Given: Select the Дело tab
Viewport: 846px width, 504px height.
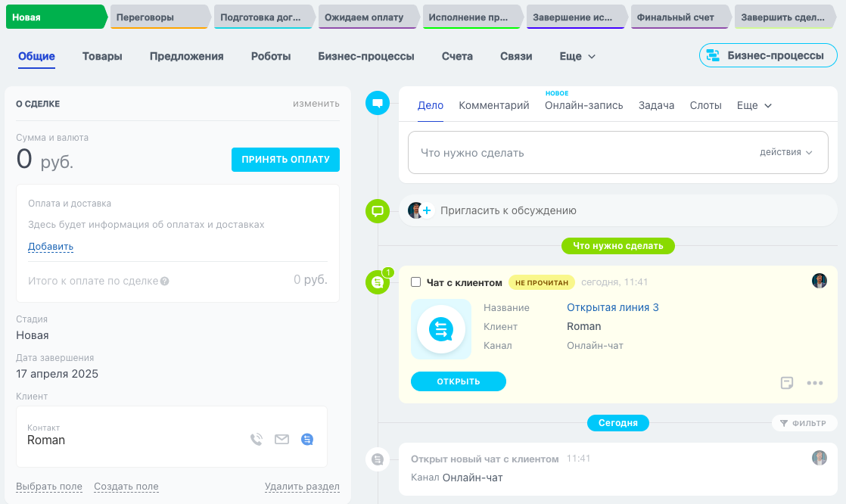Looking at the screenshot, I should coord(431,105).
